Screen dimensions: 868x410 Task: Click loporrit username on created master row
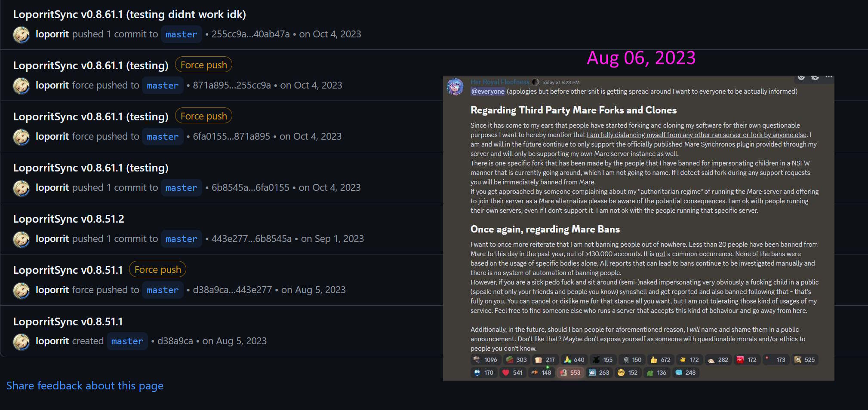[52, 341]
